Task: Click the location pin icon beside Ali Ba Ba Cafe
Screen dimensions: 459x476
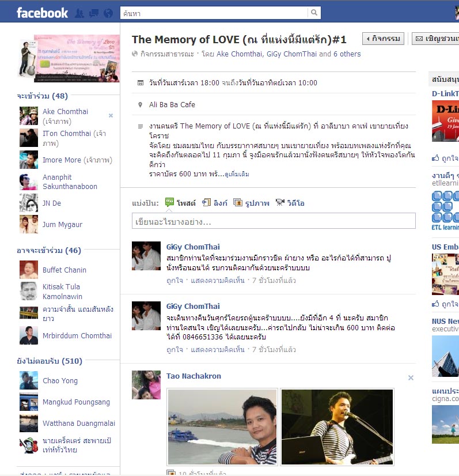Action: [140, 105]
